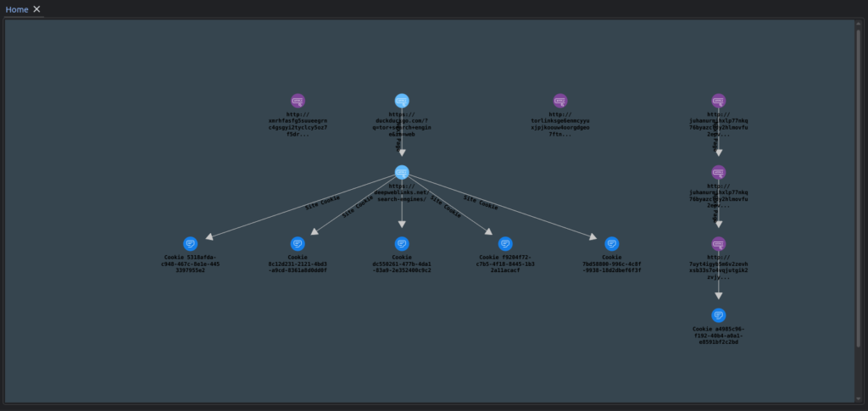Click the torlinksge6enmcyyu URL label text

[x=560, y=125]
